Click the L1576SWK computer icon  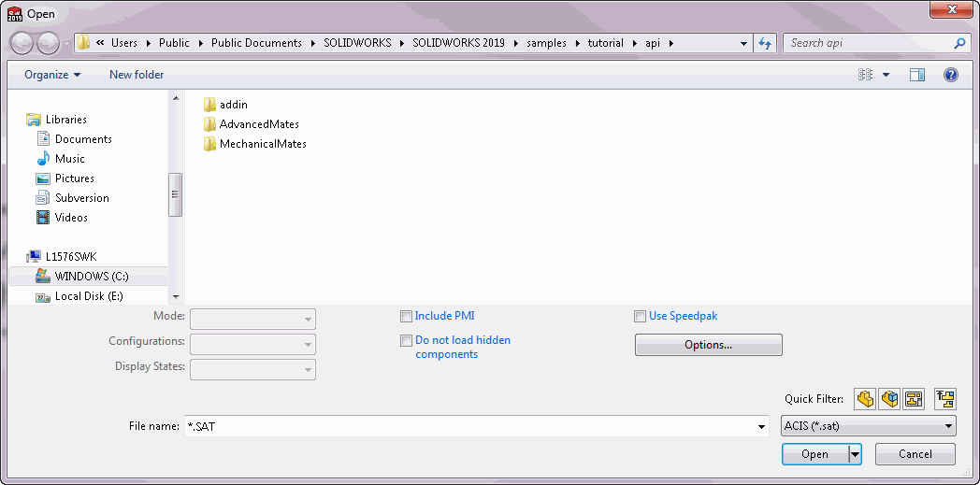34,257
